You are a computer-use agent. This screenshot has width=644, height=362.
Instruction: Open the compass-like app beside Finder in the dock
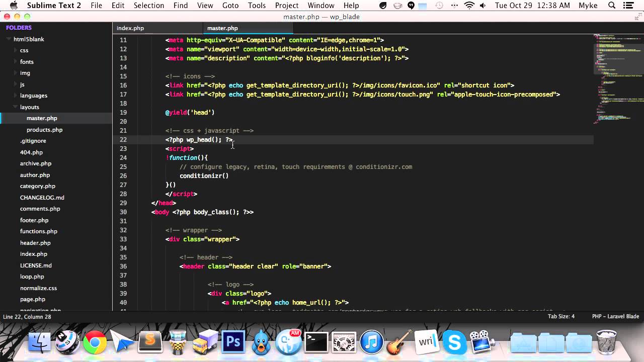(67, 343)
